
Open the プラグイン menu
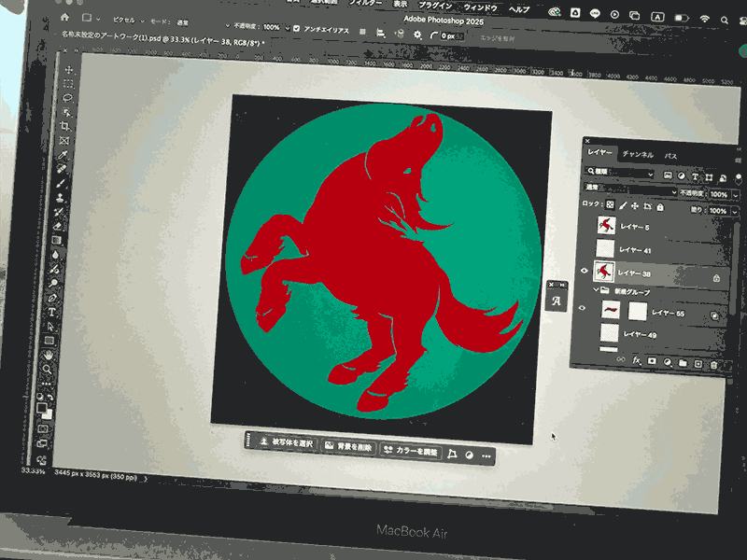click(435, 6)
